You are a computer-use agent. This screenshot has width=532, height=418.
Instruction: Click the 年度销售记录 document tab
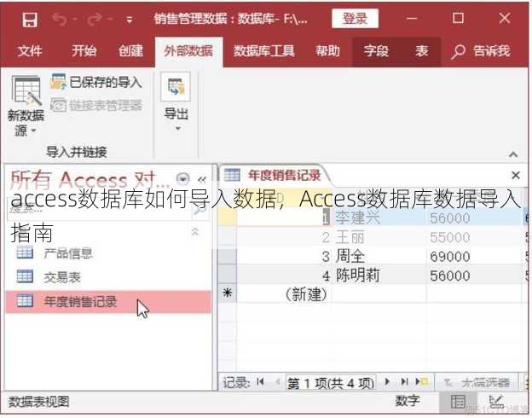click(x=273, y=175)
